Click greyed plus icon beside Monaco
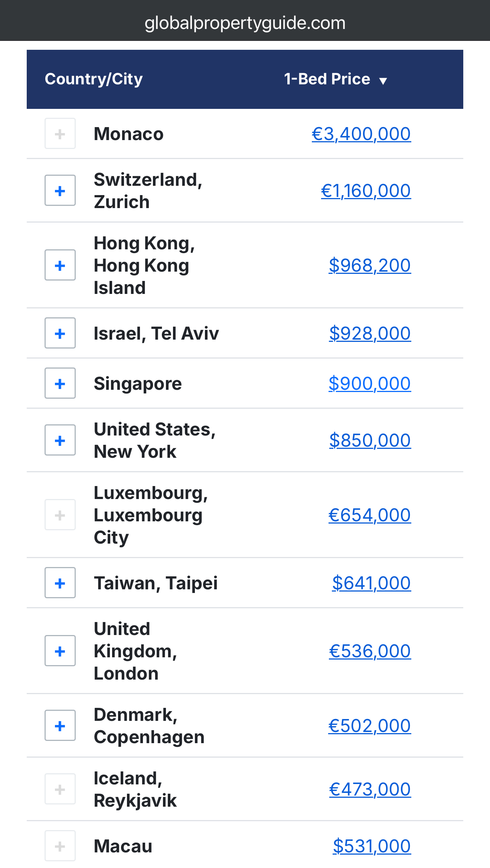The height and width of the screenshot is (868, 490). click(x=60, y=134)
